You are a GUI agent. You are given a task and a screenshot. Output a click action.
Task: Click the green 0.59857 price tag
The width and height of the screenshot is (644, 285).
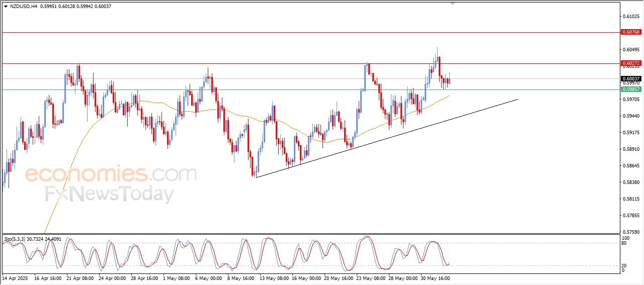[631, 89]
